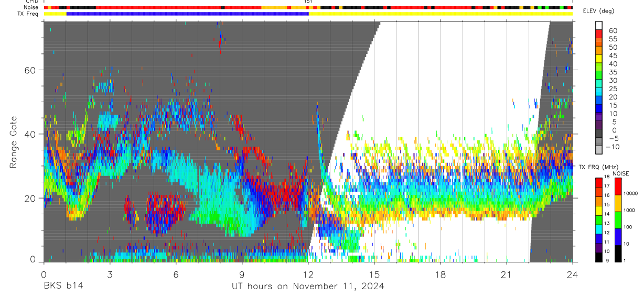Click the x-axis tick label '6'
This screenshot has width=644, height=297.
tap(176, 275)
